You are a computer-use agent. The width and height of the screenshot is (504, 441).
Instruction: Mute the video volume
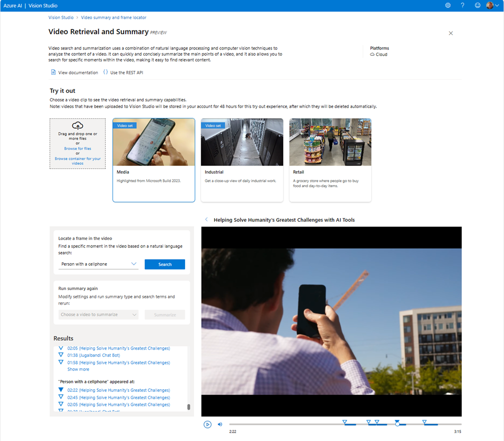[220, 424]
